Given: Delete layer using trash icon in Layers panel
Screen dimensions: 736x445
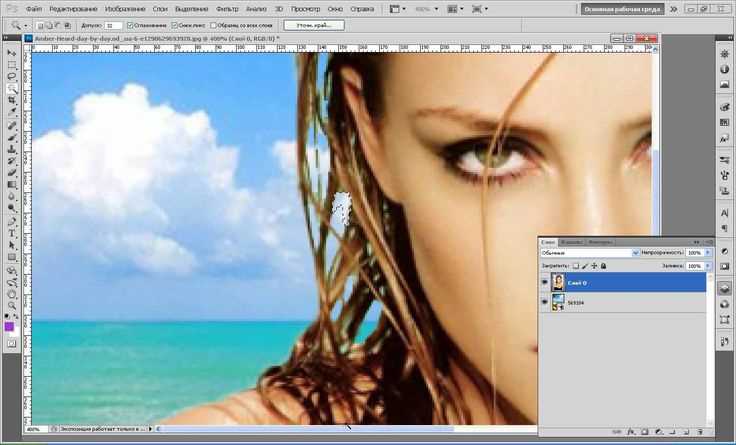Looking at the screenshot, I should (x=700, y=431).
